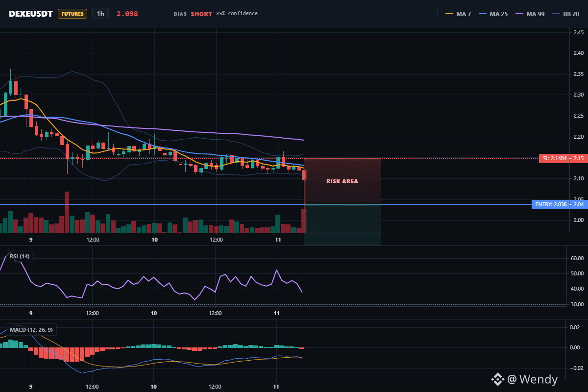Click the SHORT bias label
This screenshot has width=588, height=392.
point(201,14)
